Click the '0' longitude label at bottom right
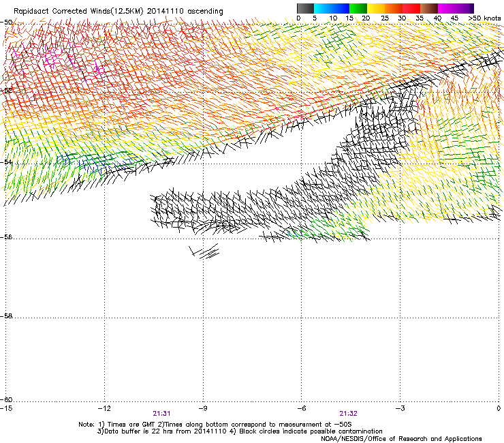 pos(499,408)
